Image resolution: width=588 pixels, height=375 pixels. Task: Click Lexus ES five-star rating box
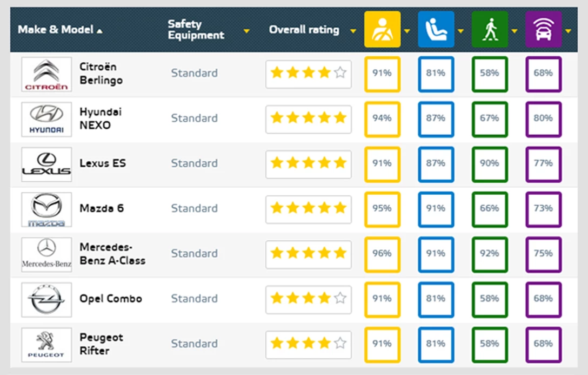[x=308, y=163]
